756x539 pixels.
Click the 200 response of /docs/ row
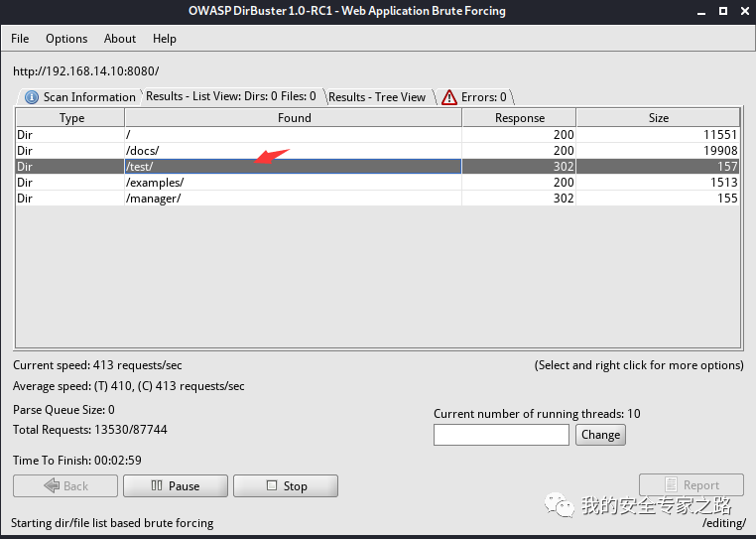point(564,151)
